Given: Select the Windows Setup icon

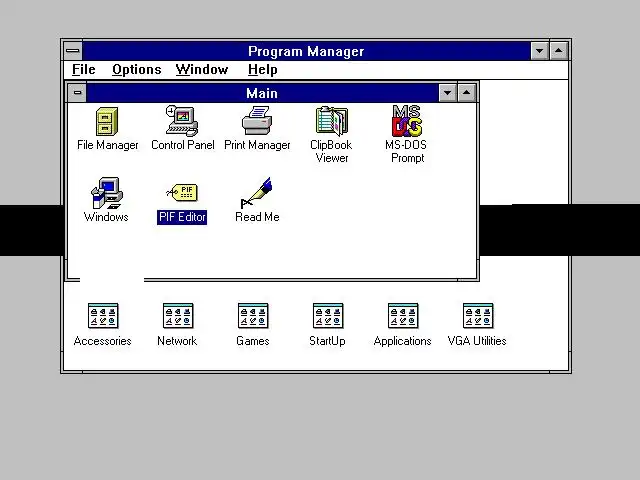Looking at the screenshot, I should 106,193.
